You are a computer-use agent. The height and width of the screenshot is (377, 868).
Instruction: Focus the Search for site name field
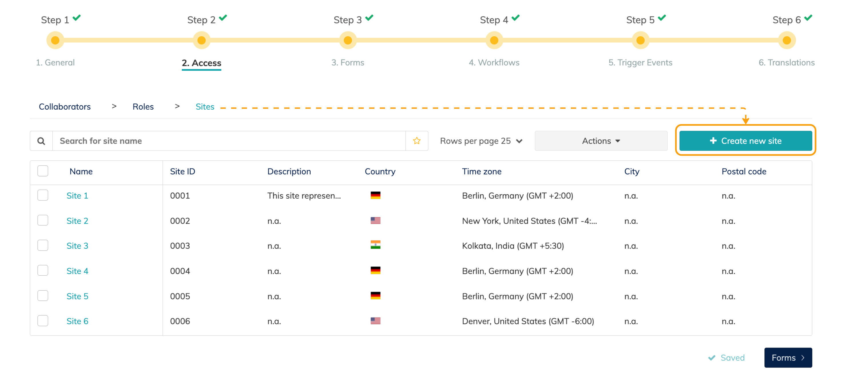click(x=229, y=141)
